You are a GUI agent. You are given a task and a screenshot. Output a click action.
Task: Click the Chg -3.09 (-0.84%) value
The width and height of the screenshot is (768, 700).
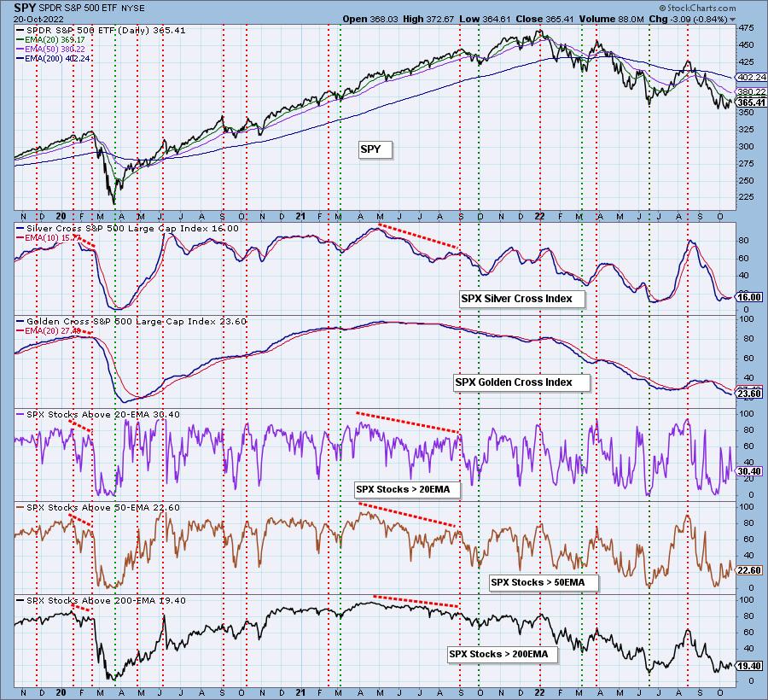688,19
